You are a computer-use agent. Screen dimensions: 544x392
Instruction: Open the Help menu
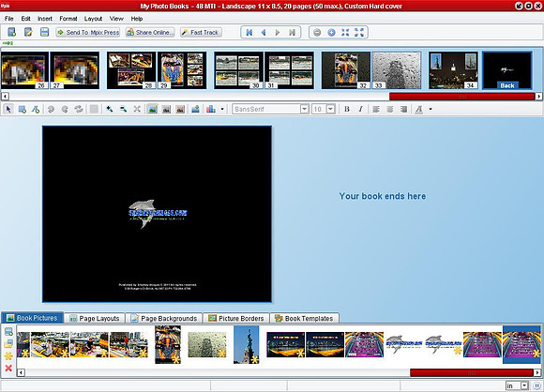pyautogui.click(x=137, y=19)
